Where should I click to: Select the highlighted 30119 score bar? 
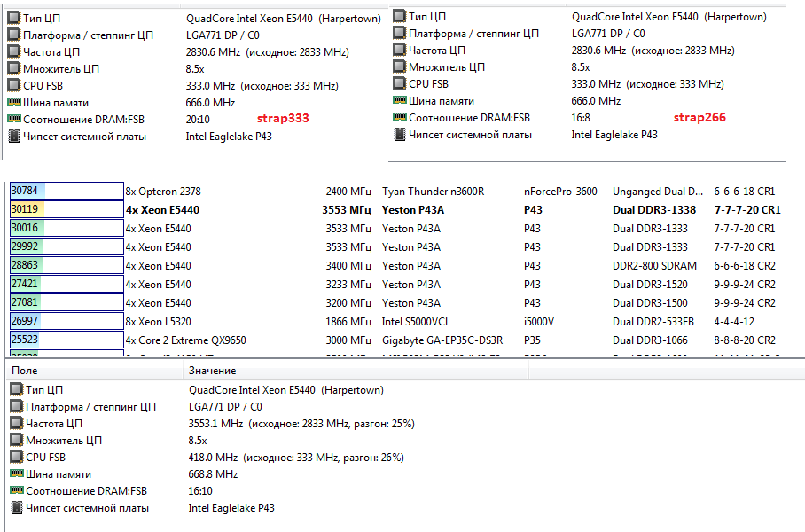tap(66, 209)
